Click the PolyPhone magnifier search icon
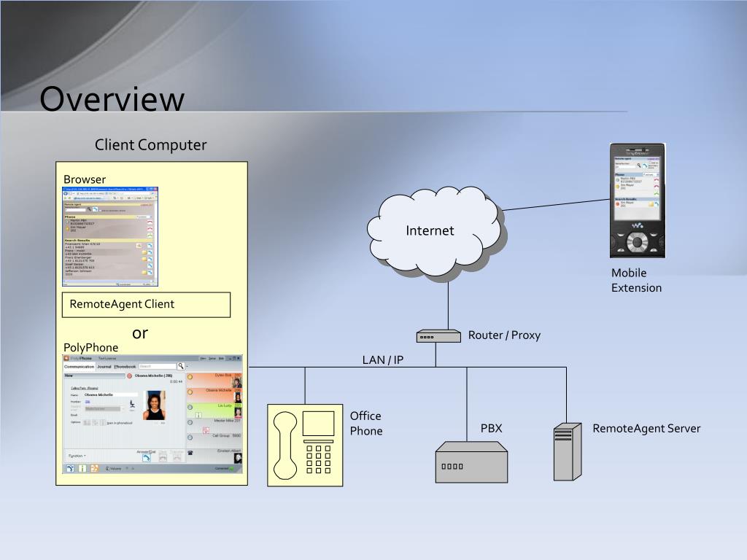The image size is (747, 560). coord(181,366)
